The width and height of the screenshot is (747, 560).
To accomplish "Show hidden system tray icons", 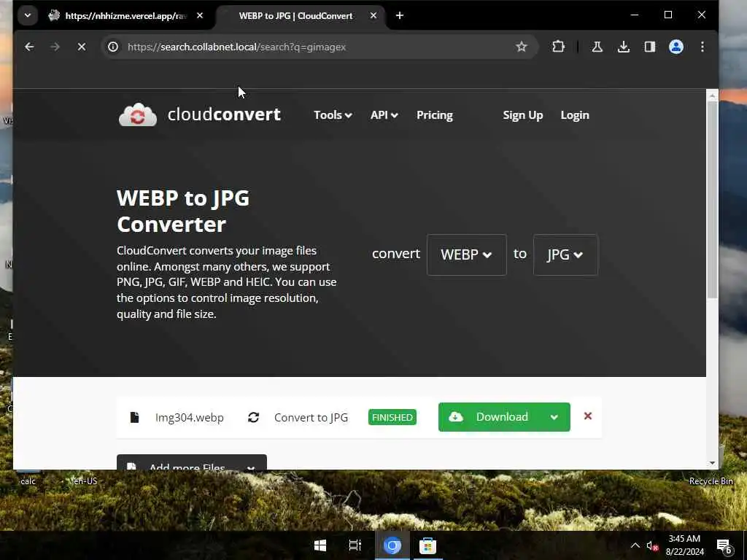I will pyautogui.click(x=635, y=545).
